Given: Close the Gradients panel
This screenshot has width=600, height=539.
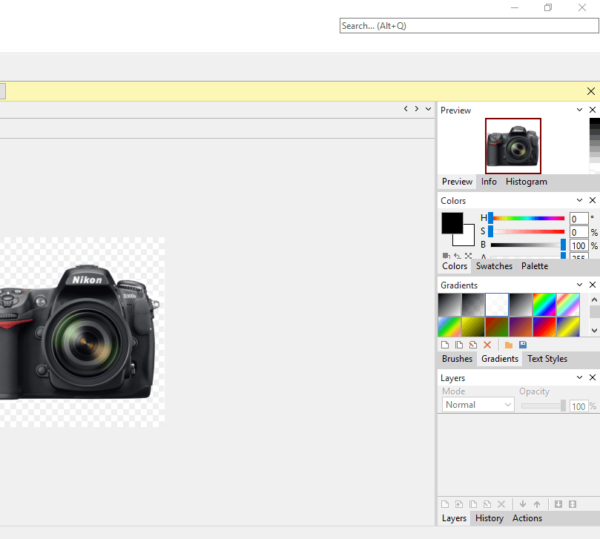Looking at the screenshot, I should (592, 285).
